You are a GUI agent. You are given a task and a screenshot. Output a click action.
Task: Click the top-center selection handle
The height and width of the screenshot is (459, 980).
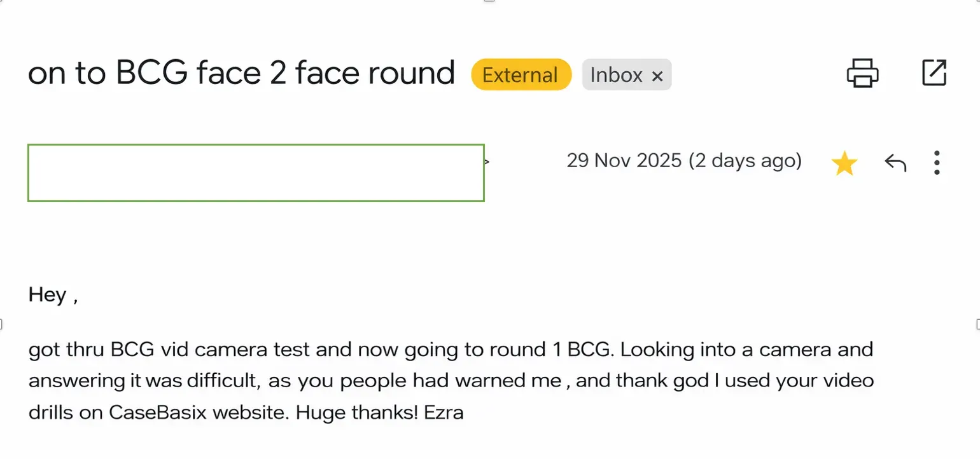tap(489, 1)
